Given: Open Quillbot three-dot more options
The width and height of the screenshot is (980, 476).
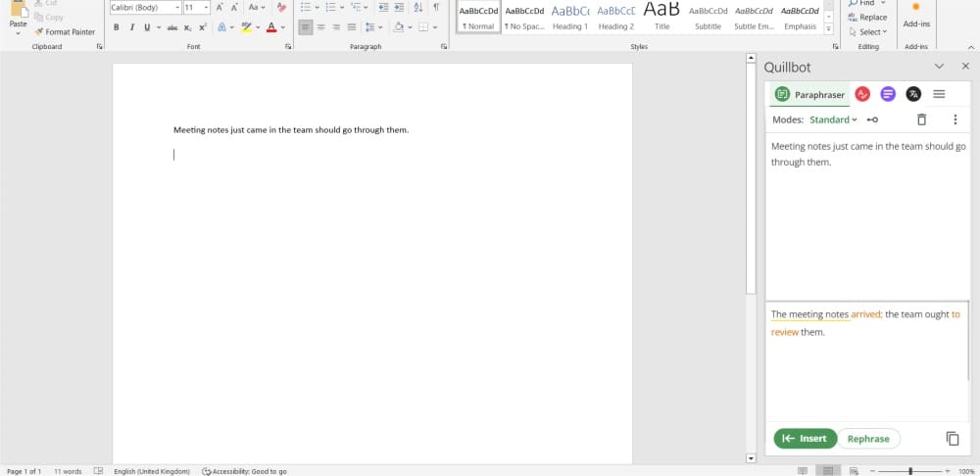Looking at the screenshot, I should (955, 119).
